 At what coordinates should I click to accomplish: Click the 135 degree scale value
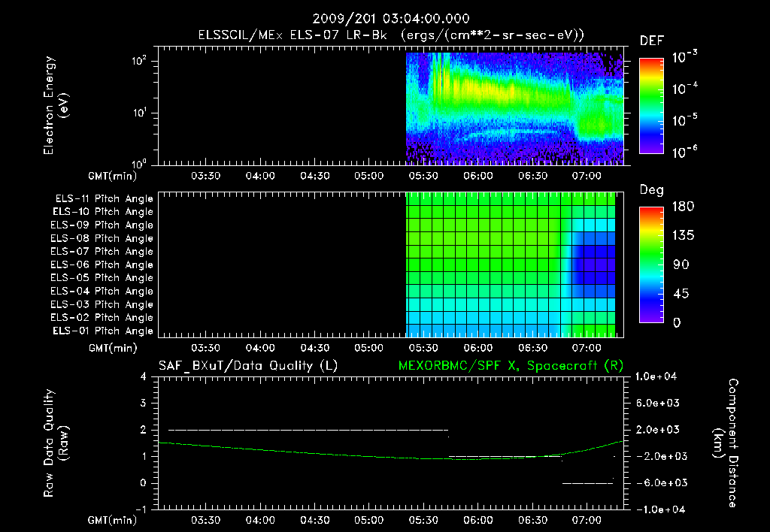[x=683, y=236]
